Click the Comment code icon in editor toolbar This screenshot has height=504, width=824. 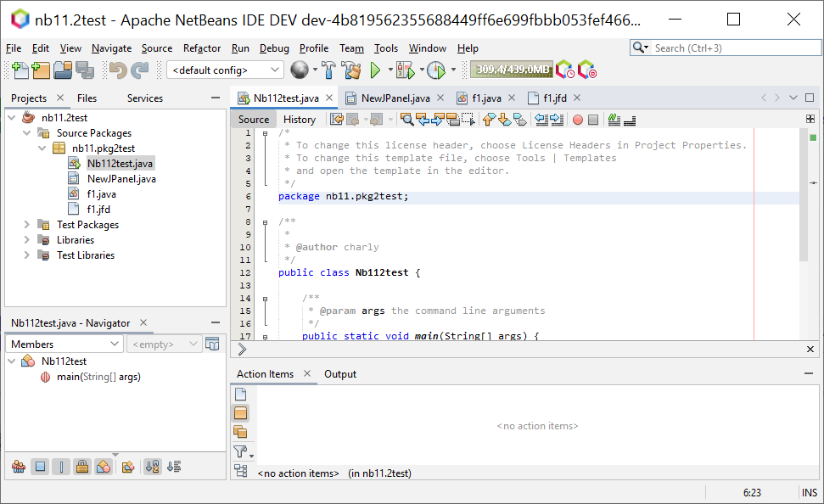click(614, 120)
